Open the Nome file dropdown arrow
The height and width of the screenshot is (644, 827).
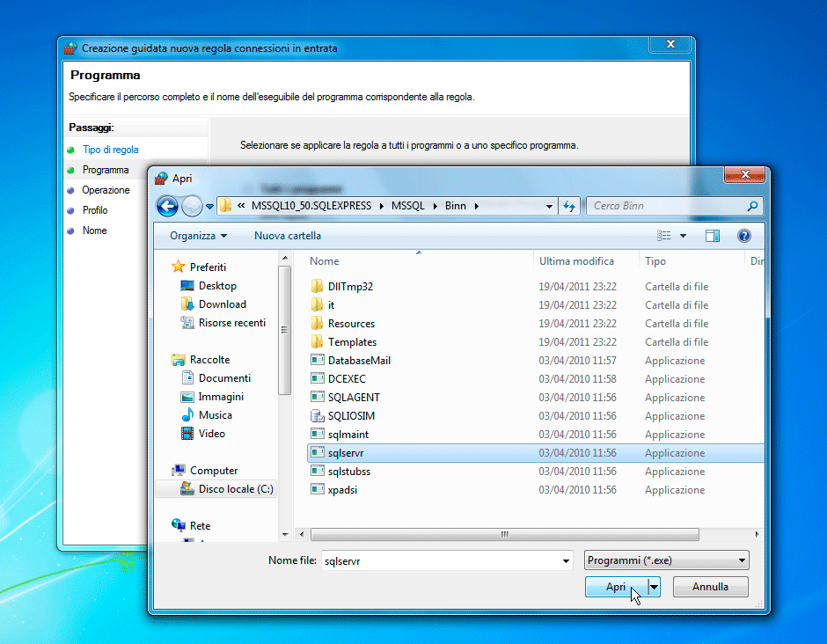(x=566, y=560)
